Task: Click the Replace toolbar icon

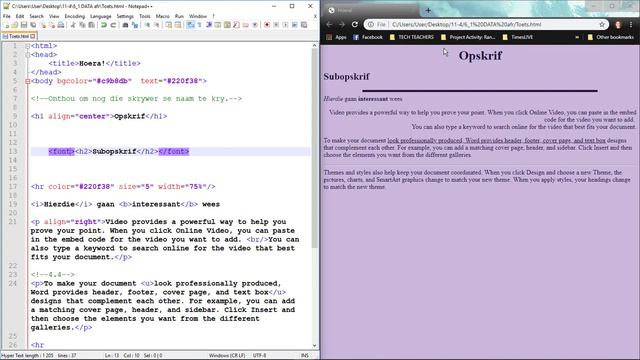Action: click(x=134, y=25)
